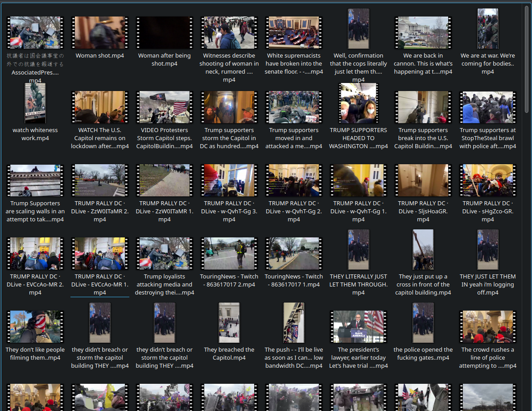
Task: Click 'The president's lawyer, earlier today' filename
Action: coord(359,358)
